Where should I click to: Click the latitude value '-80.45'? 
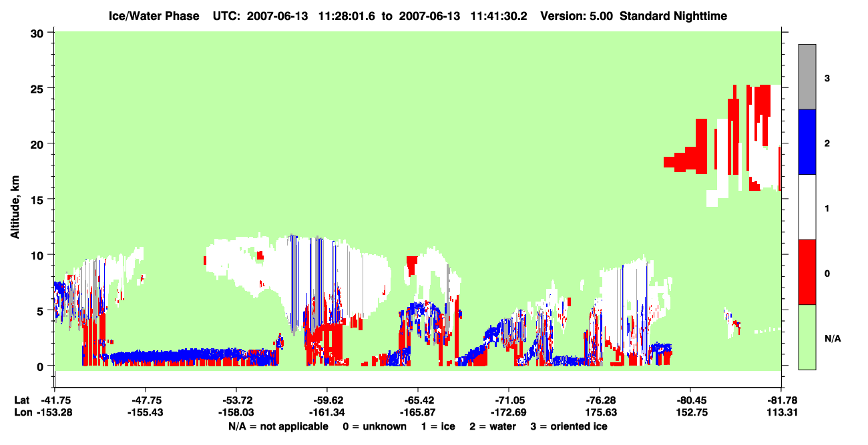point(690,400)
